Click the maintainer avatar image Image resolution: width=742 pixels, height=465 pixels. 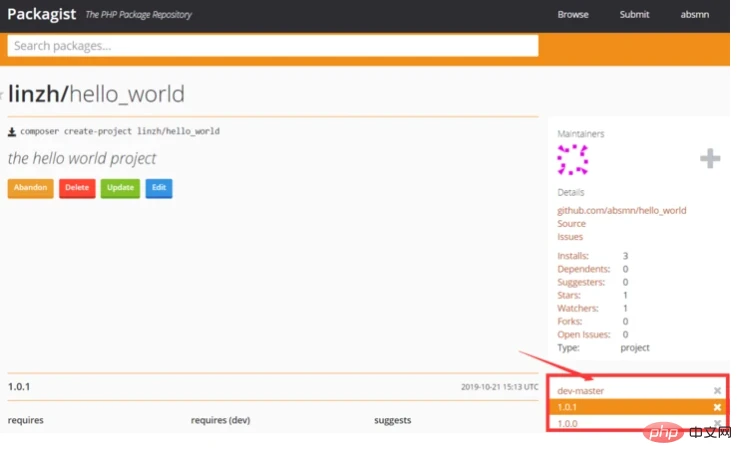tap(572, 159)
